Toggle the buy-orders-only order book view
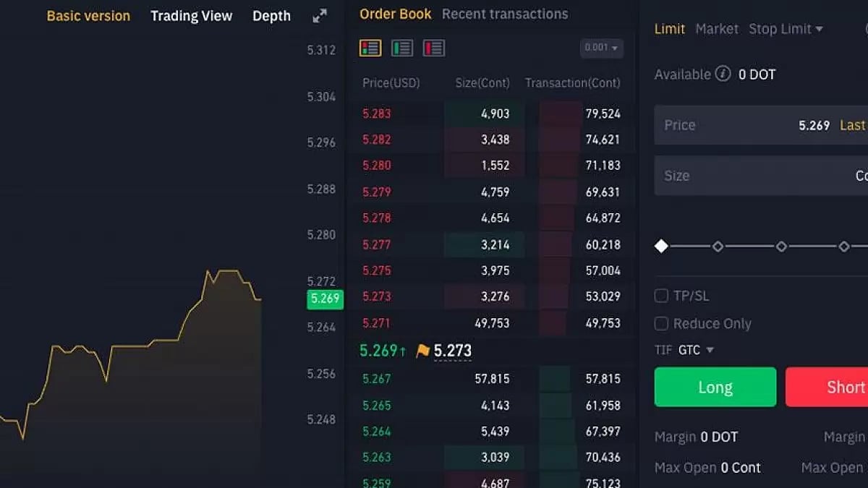Screen dimensions: 868x488 (403, 48)
